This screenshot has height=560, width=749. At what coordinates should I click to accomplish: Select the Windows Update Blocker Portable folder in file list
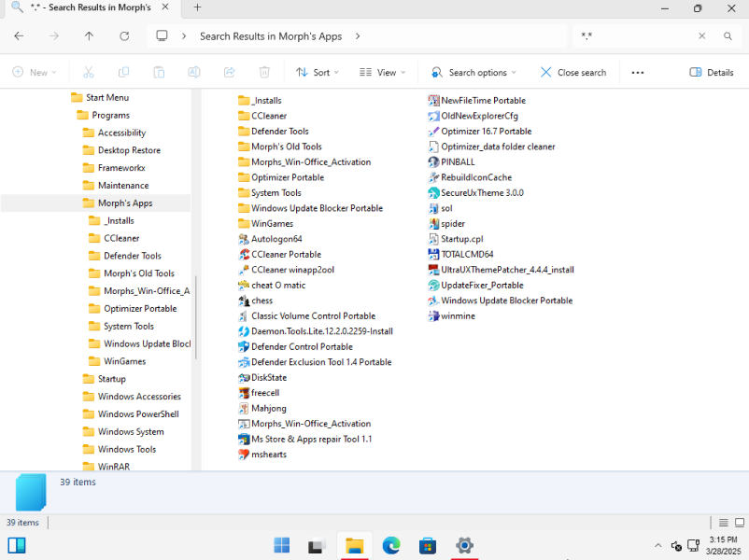[310, 209]
